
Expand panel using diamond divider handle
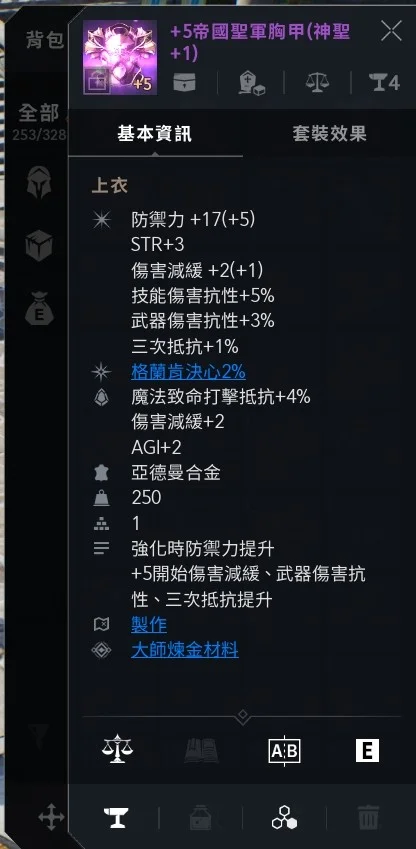click(x=242, y=716)
